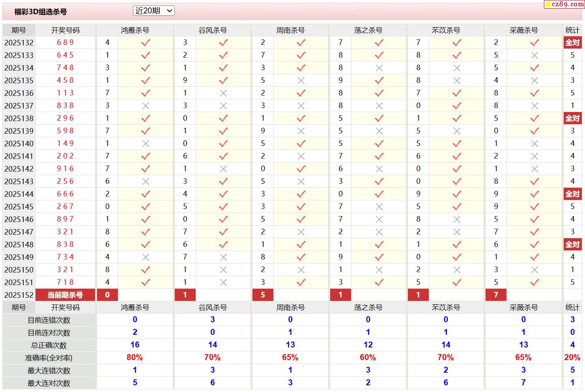Click the current 周南杀号 kill number 5 in row 2025152
Image resolution: width=585 pixels, height=392 pixels.
263,295
